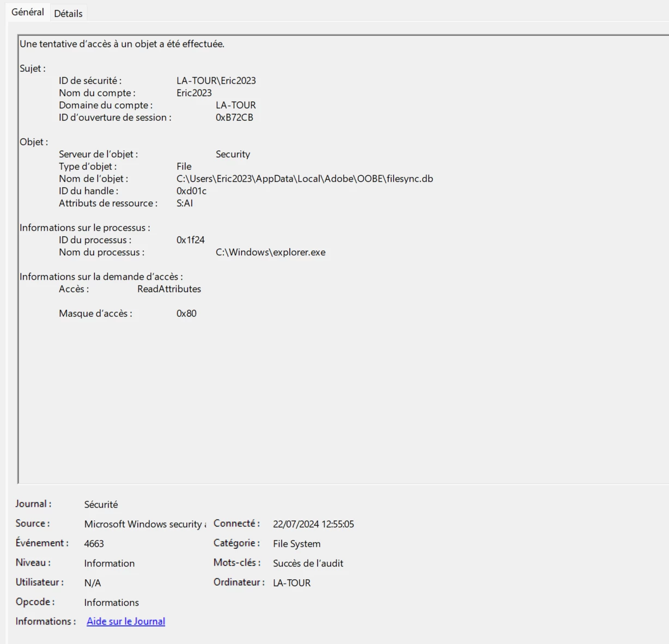Click the Informations sur le processus heading
The width and height of the screenshot is (669, 644).
[85, 228]
